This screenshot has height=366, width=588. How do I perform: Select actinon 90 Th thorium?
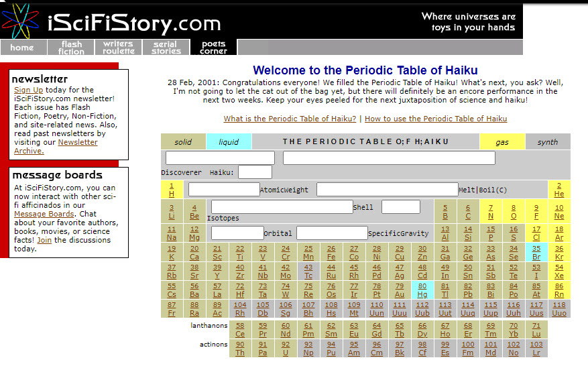[x=240, y=349]
